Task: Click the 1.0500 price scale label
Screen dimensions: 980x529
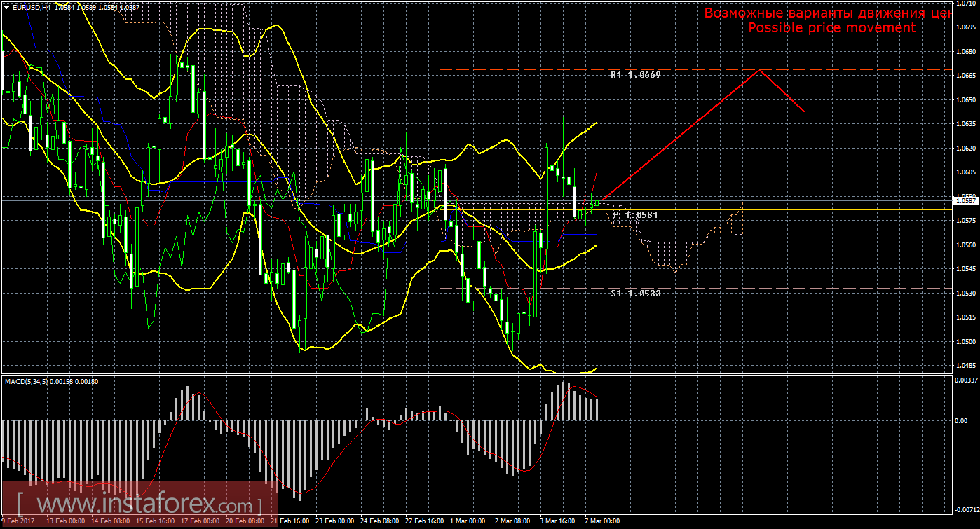Action: (965, 341)
